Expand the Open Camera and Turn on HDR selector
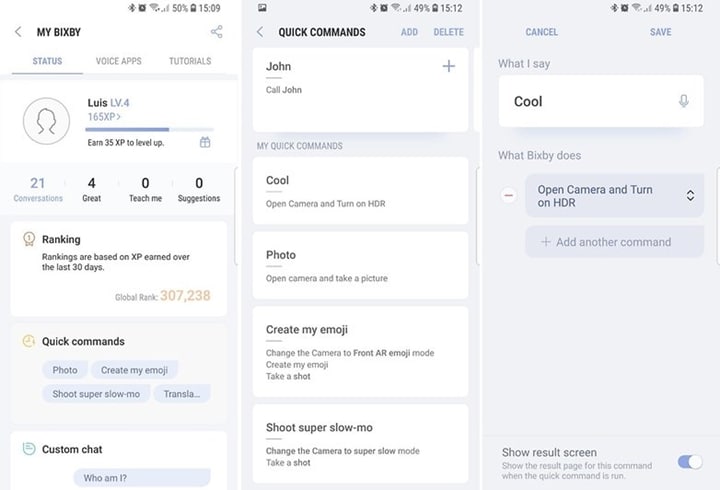The image size is (720, 490). coord(690,196)
